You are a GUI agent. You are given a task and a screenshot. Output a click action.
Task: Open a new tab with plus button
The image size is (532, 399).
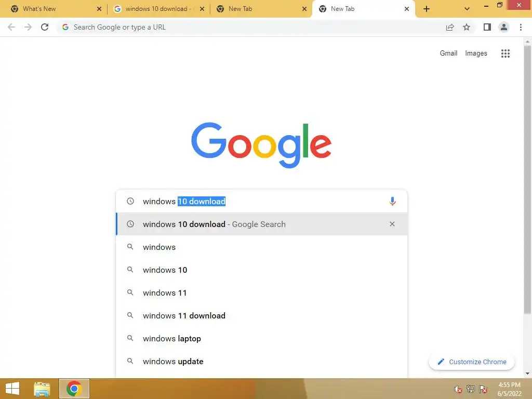coord(427,9)
